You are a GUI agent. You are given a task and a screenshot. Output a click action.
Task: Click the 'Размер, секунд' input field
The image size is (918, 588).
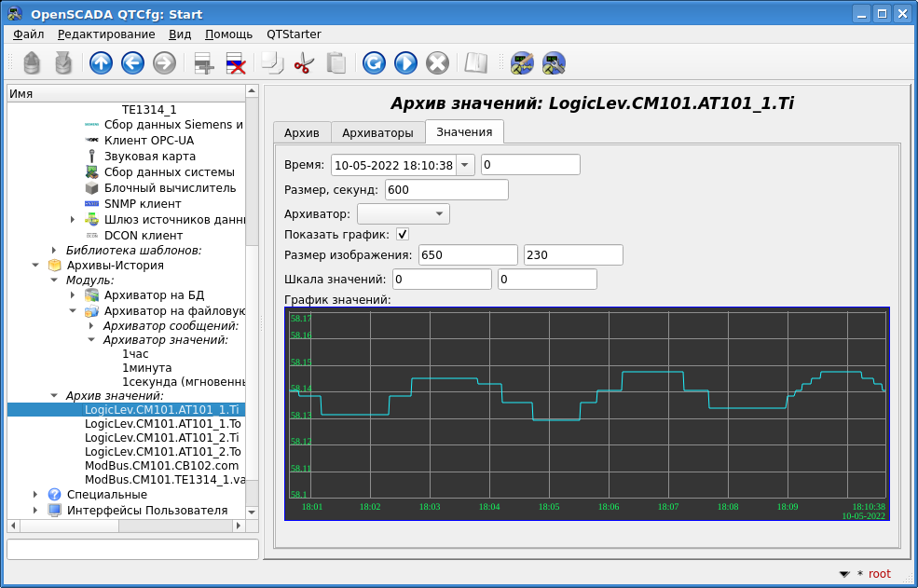click(445, 190)
